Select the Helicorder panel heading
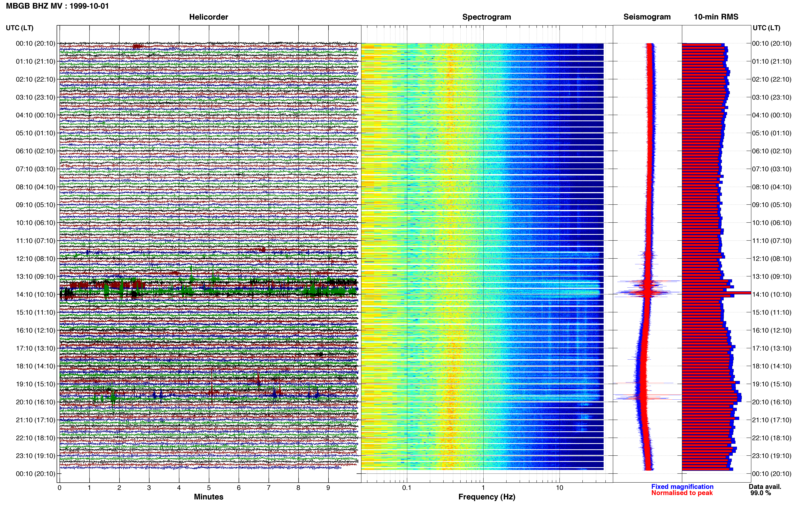 (x=209, y=17)
